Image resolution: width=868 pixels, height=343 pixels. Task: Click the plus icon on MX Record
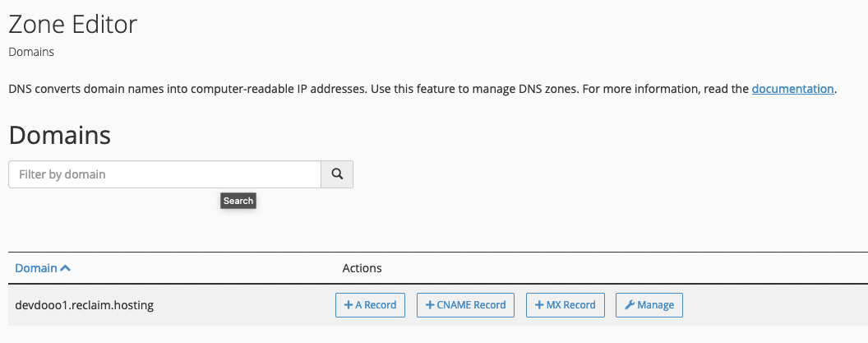539,305
